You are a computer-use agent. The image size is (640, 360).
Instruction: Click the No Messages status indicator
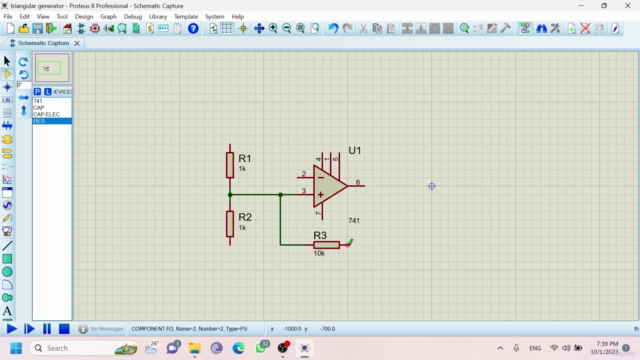tap(101, 329)
